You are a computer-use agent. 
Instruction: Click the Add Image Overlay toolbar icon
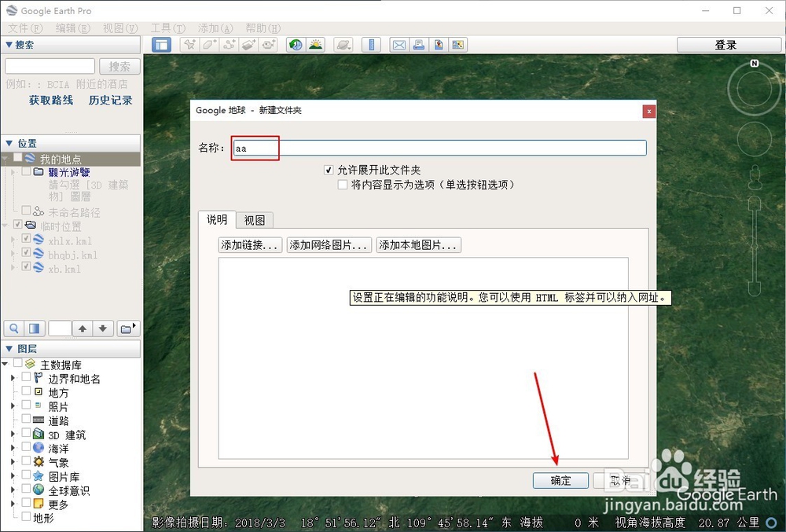pos(249,45)
